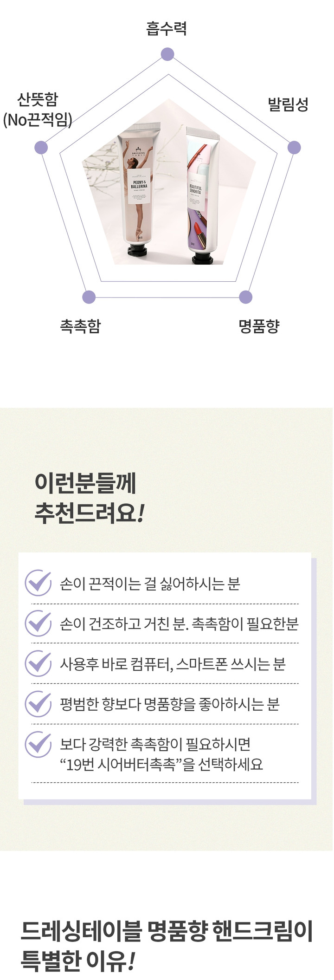Click the 이런분들께 추천드려요 heading
Viewport: 334px width, 980px height.
90,498
